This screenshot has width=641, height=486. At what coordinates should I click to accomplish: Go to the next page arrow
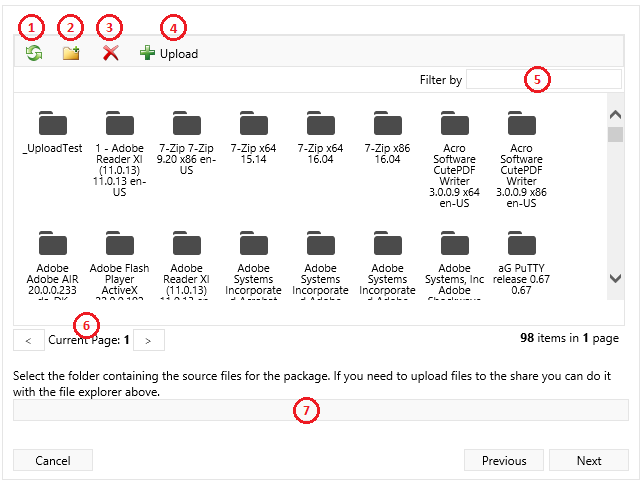coord(148,341)
